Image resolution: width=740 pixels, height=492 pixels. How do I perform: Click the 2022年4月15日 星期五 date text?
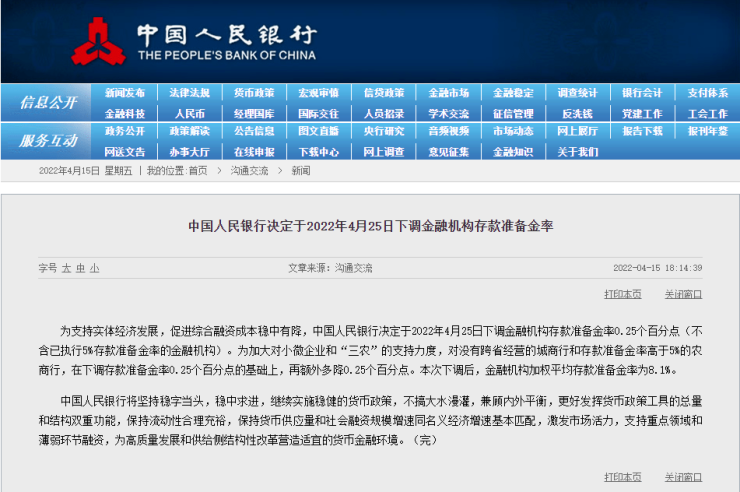[85, 171]
